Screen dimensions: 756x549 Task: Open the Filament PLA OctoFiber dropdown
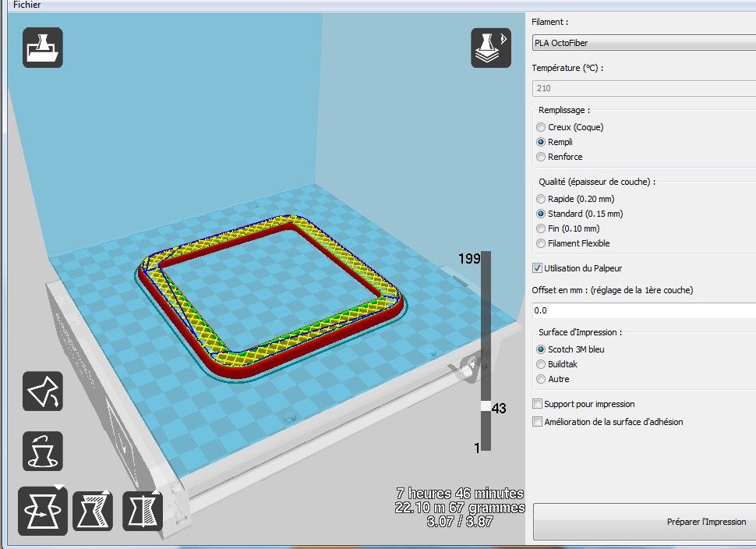pyautogui.click(x=644, y=42)
